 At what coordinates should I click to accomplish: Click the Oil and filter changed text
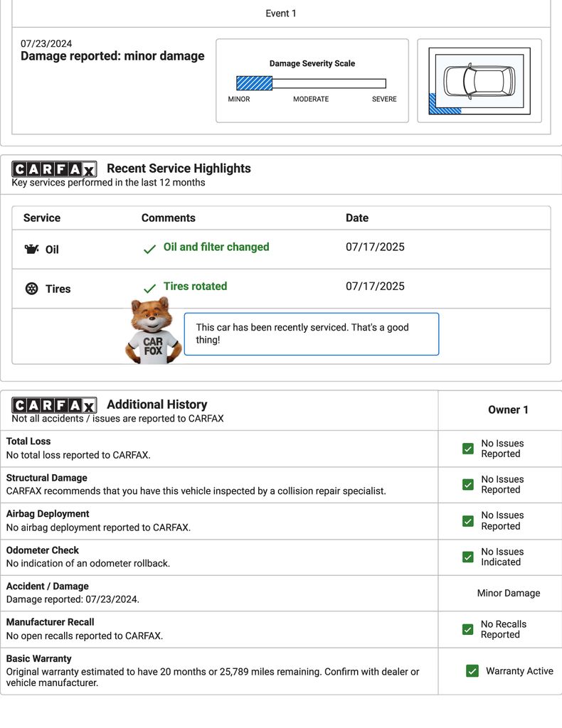(x=216, y=247)
